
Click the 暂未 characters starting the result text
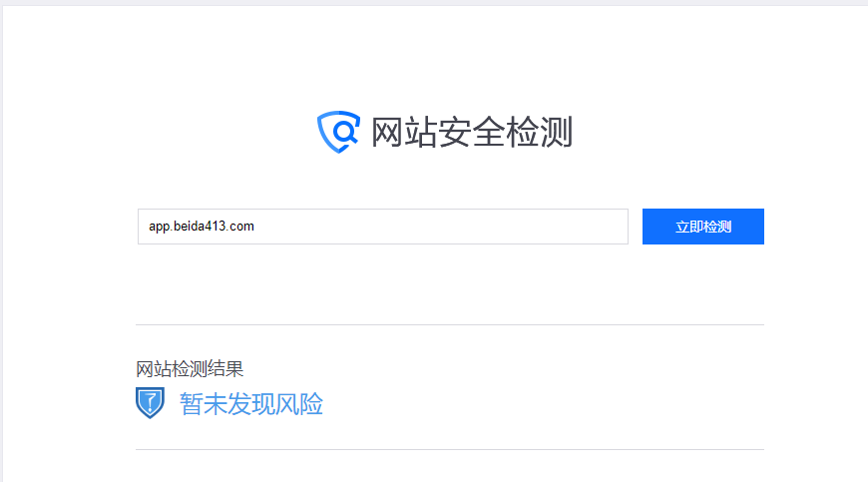pyautogui.click(x=203, y=404)
